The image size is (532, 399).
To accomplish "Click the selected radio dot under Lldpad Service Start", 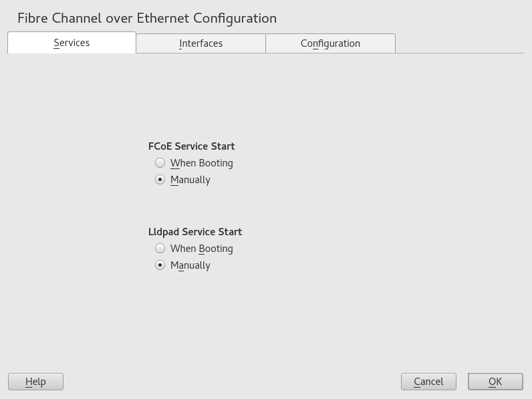I will coord(160,265).
